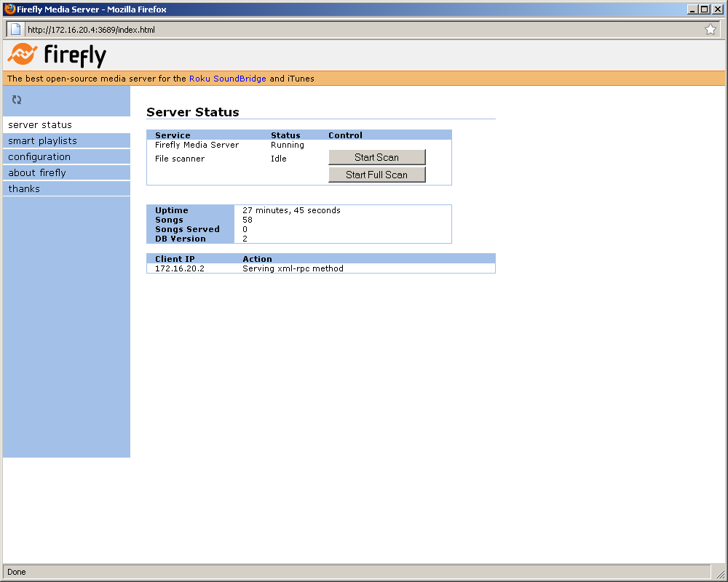Click the songs count 58
The height and width of the screenshot is (582, 728).
click(248, 220)
